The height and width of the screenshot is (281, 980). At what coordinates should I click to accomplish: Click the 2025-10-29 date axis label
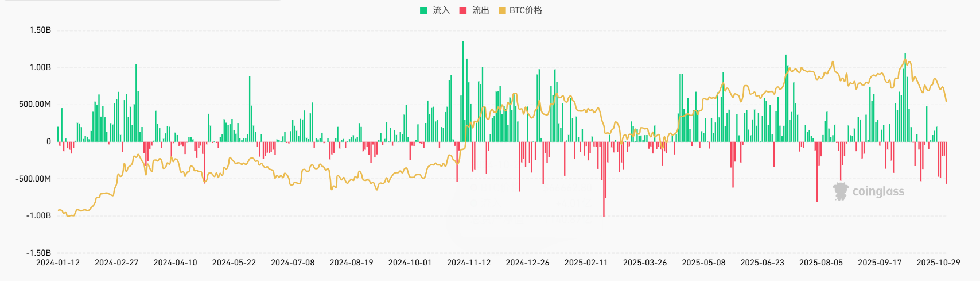938,263
